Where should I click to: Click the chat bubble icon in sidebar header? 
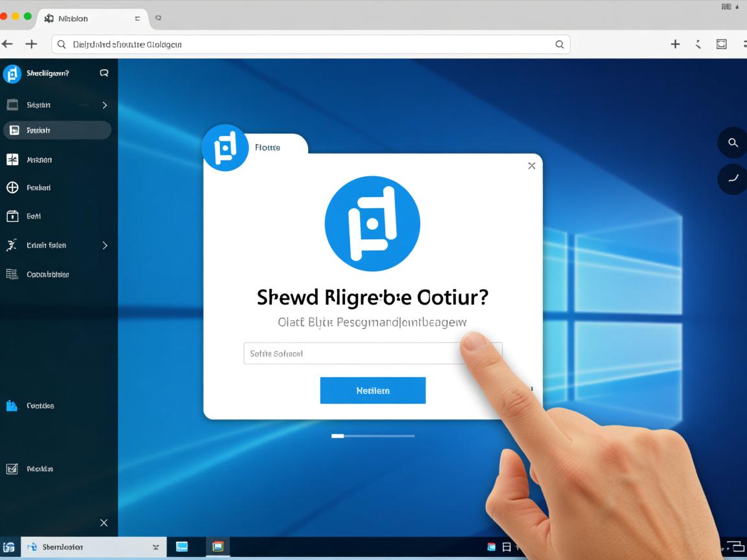click(104, 73)
